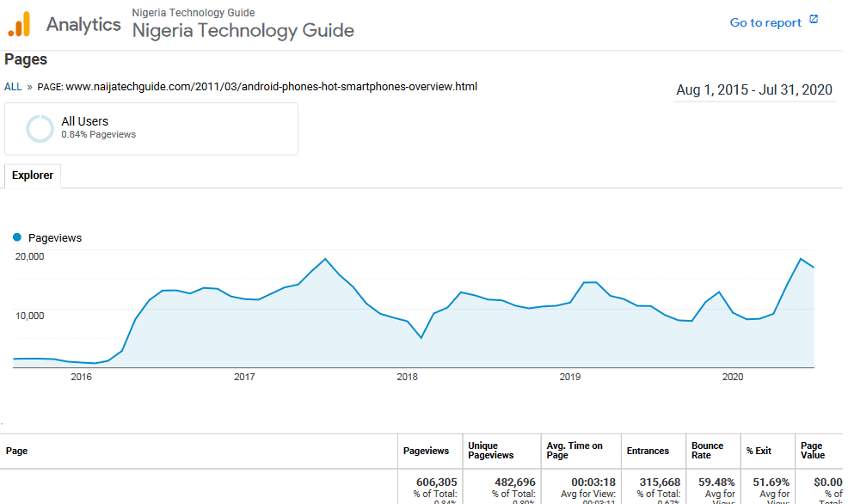Click the 2016 x-axis label
The image size is (848, 504).
[81, 377]
